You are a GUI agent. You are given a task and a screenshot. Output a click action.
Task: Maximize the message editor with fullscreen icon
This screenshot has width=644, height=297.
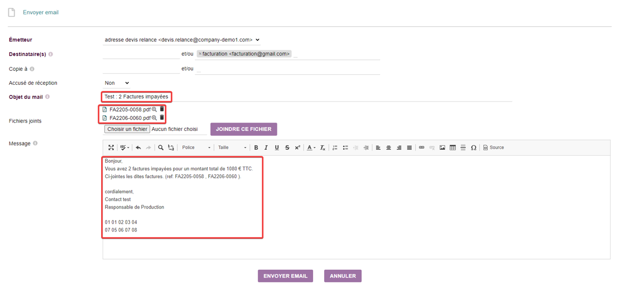pyautogui.click(x=111, y=148)
